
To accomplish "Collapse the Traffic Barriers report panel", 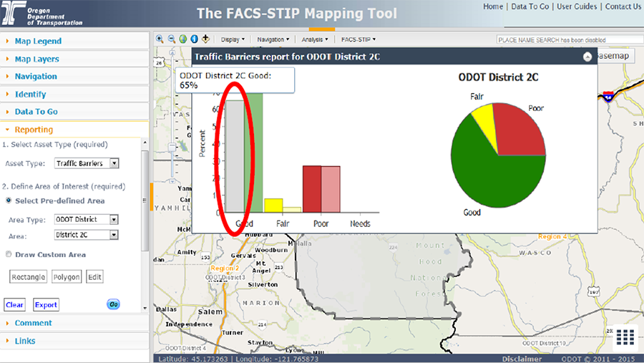I will click(x=587, y=57).
